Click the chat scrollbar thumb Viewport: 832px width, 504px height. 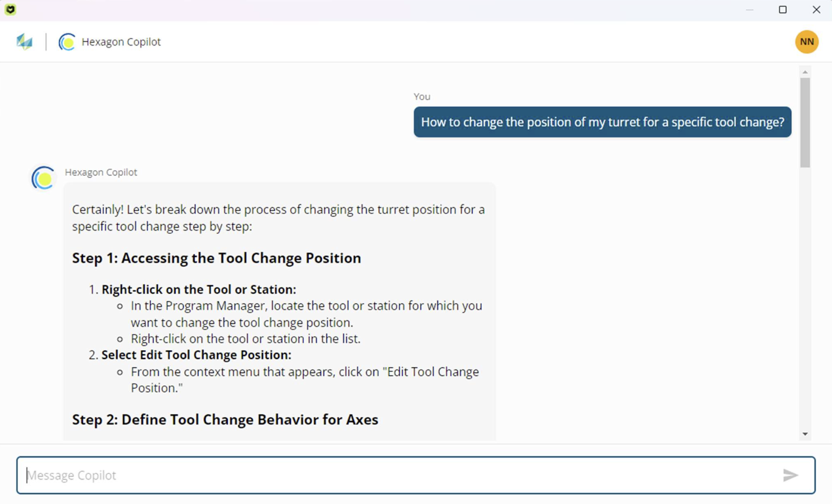[805, 123]
